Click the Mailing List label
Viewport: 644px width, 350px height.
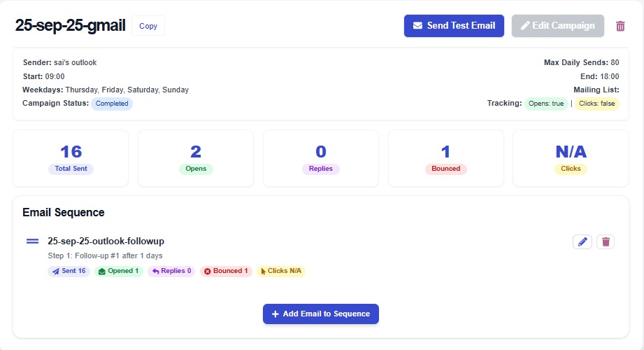click(x=596, y=90)
